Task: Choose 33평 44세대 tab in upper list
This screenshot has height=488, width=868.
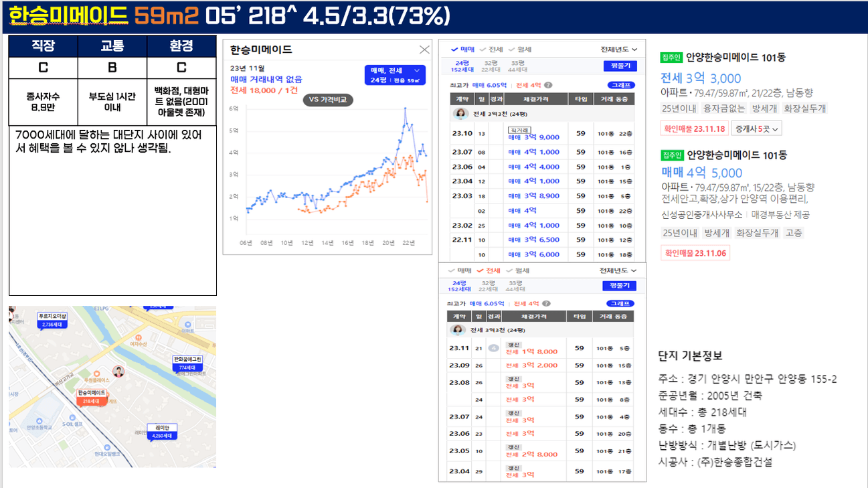Action: [x=516, y=66]
